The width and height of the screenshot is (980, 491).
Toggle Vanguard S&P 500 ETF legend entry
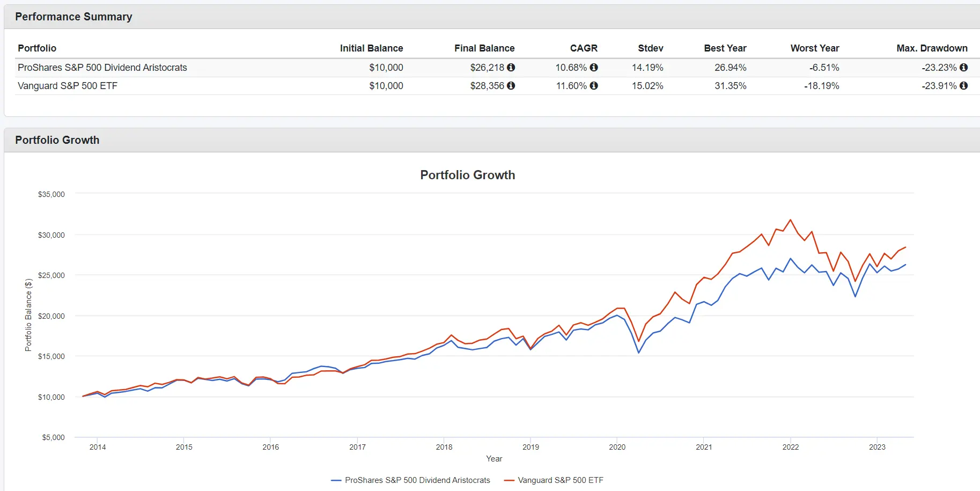click(554, 480)
